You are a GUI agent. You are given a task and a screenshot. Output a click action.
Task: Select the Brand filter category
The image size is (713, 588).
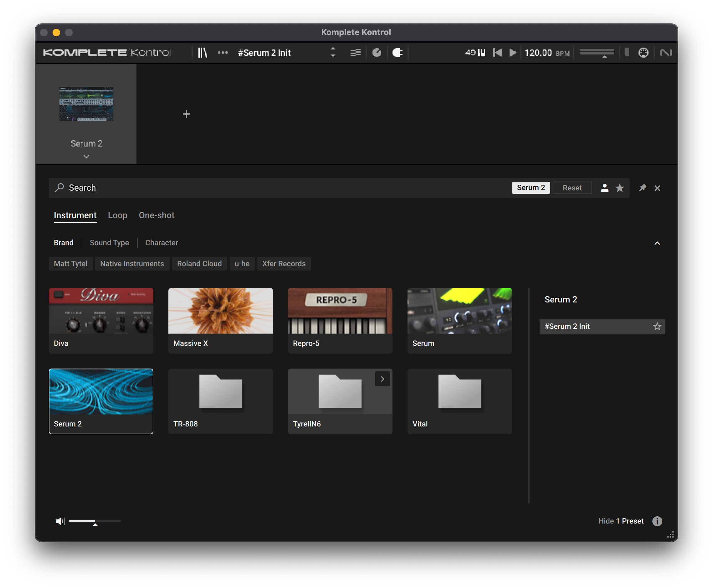(x=63, y=243)
